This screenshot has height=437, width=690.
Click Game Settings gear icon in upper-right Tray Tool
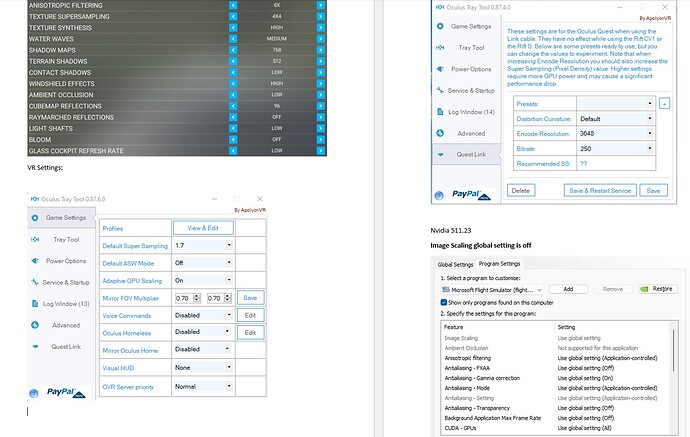[x=440, y=26]
